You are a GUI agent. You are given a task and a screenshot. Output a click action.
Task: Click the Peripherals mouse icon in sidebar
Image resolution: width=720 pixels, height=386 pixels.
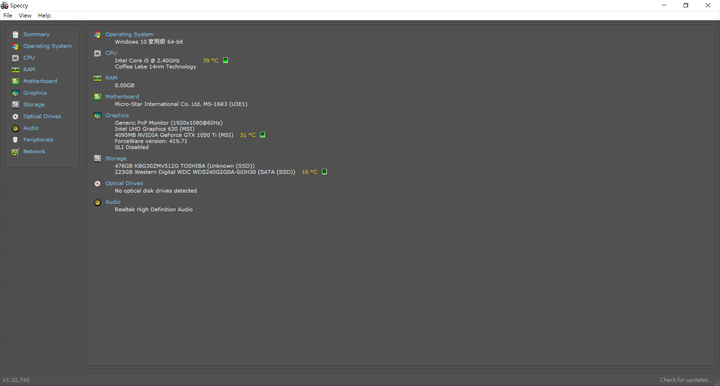(15, 140)
